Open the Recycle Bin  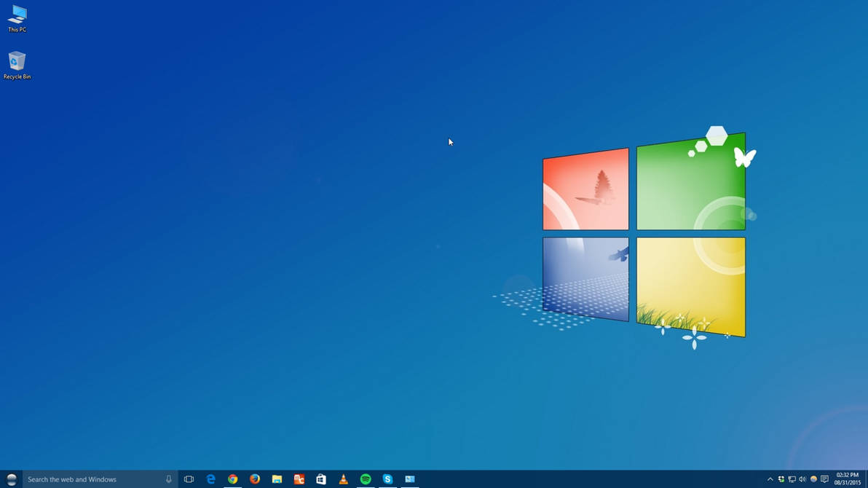click(17, 61)
